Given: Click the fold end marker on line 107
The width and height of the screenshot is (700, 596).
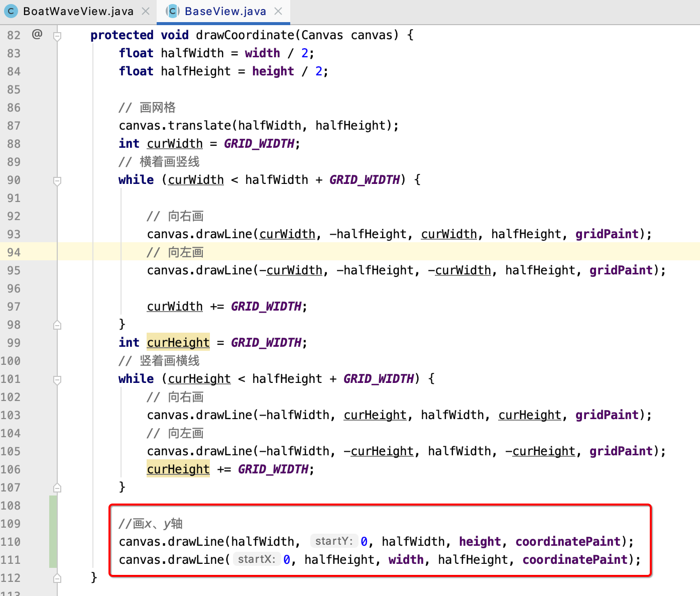Looking at the screenshot, I should click(x=57, y=488).
